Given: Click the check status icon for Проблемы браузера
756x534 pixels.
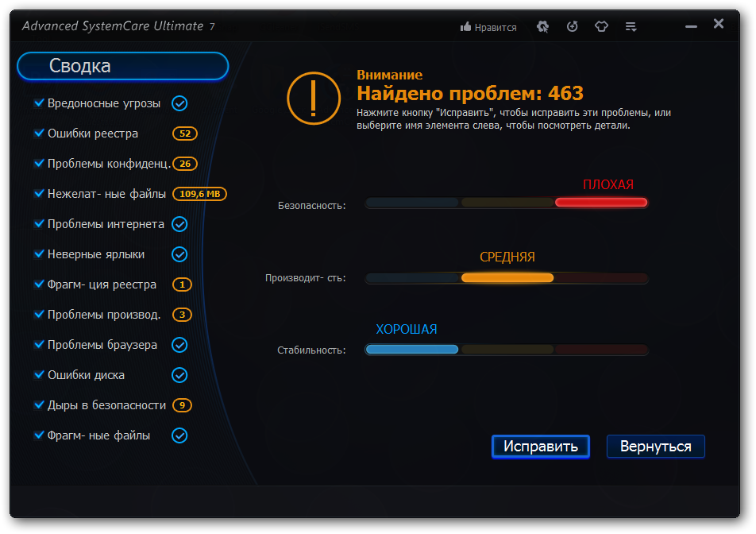Looking at the screenshot, I should (179, 345).
